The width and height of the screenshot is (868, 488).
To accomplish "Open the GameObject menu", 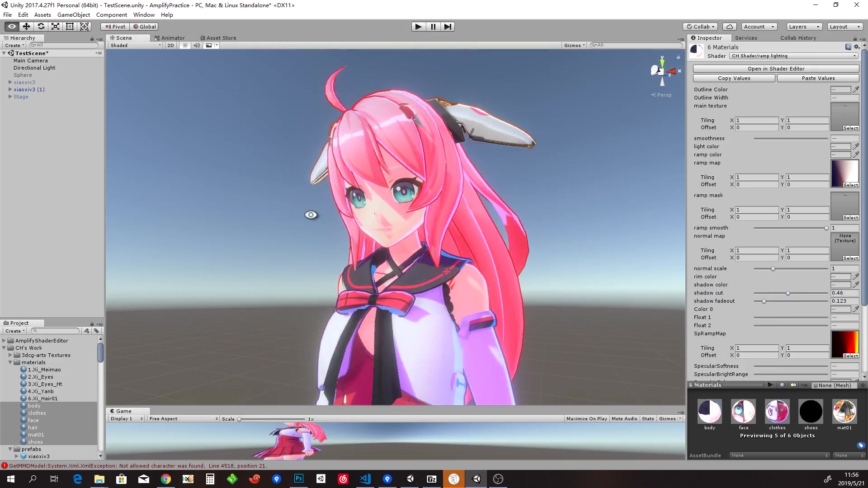I will click(x=74, y=14).
